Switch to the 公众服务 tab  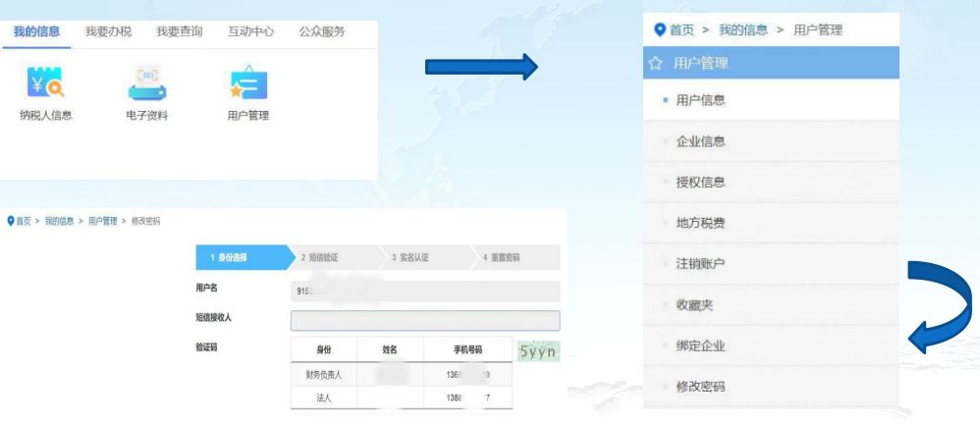(321, 31)
